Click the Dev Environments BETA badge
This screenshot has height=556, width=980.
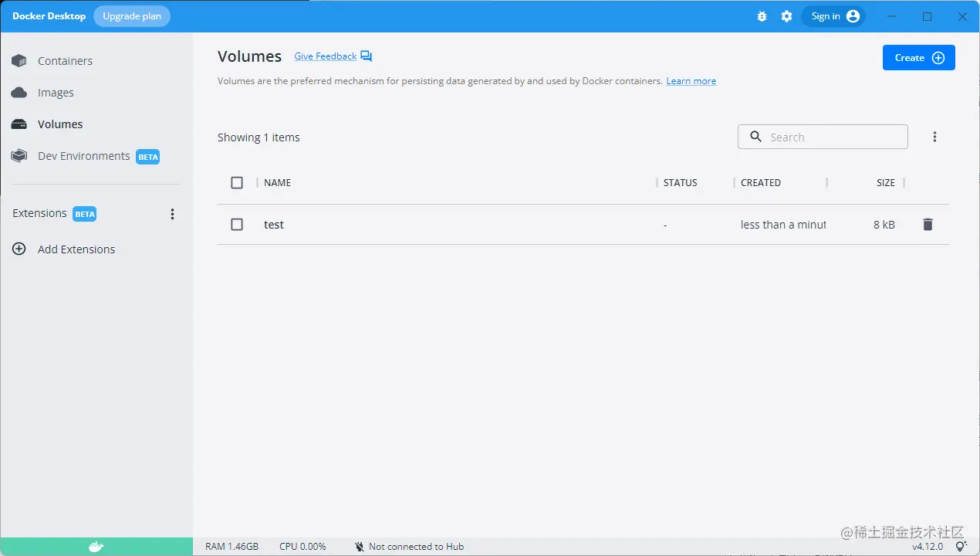148,157
